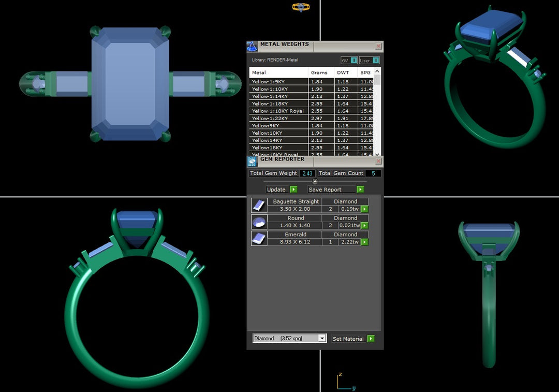This screenshot has height=392, width=559.
Task: Click green arrow beside 2.22tw emerald weight
Action: click(364, 242)
